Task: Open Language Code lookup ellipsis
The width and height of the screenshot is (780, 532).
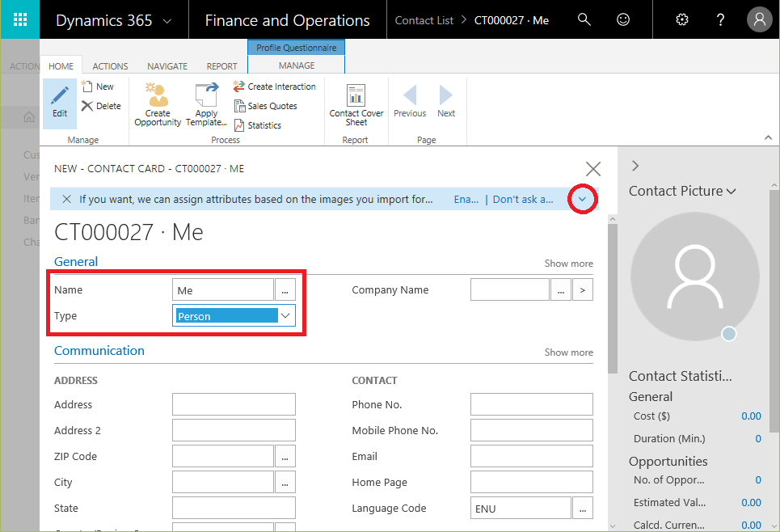Action: tap(583, 508)
